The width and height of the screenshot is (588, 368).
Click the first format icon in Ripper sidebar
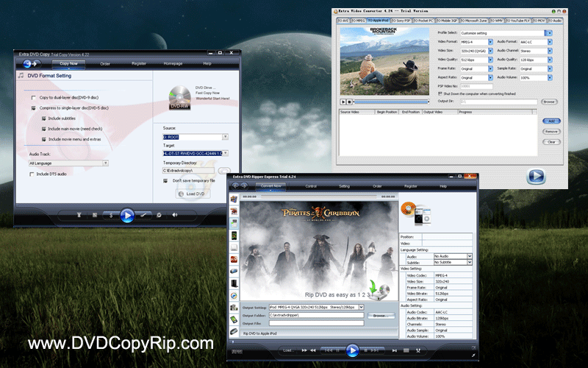point(234,199)
